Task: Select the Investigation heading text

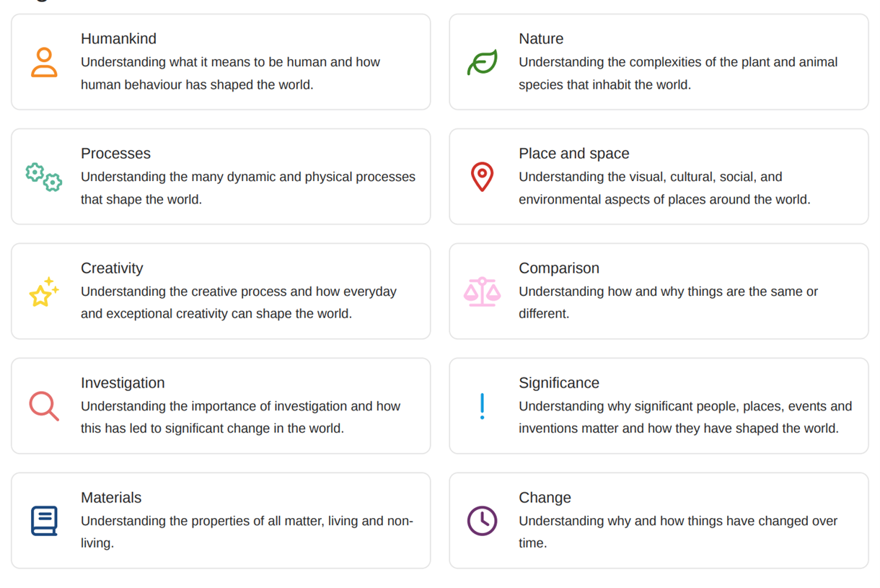Action: [123, 383]
